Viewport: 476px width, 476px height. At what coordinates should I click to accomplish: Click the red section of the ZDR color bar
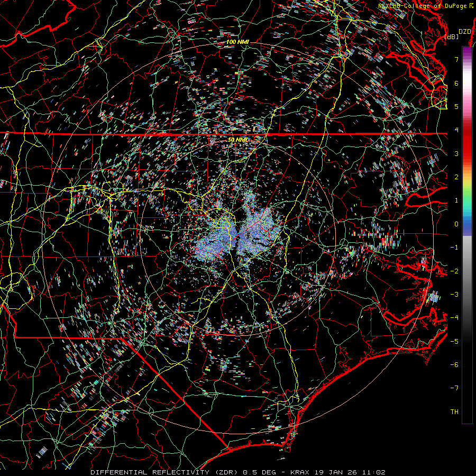pos(467,143)
